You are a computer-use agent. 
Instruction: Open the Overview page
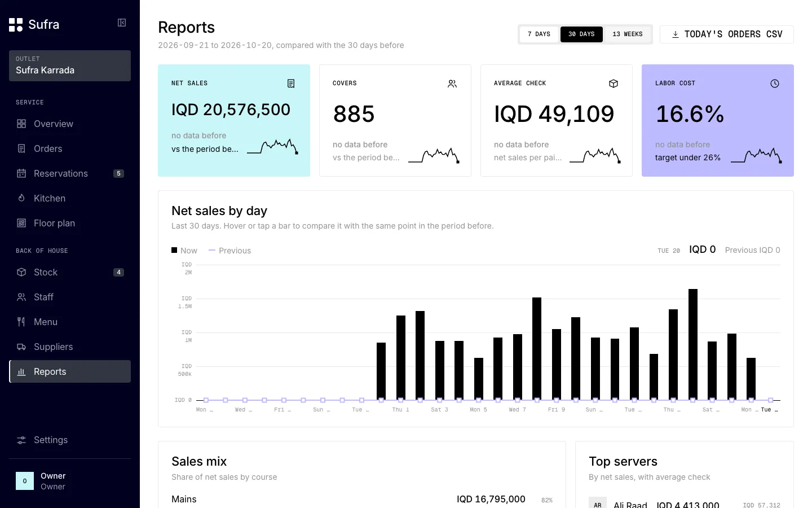70,124
